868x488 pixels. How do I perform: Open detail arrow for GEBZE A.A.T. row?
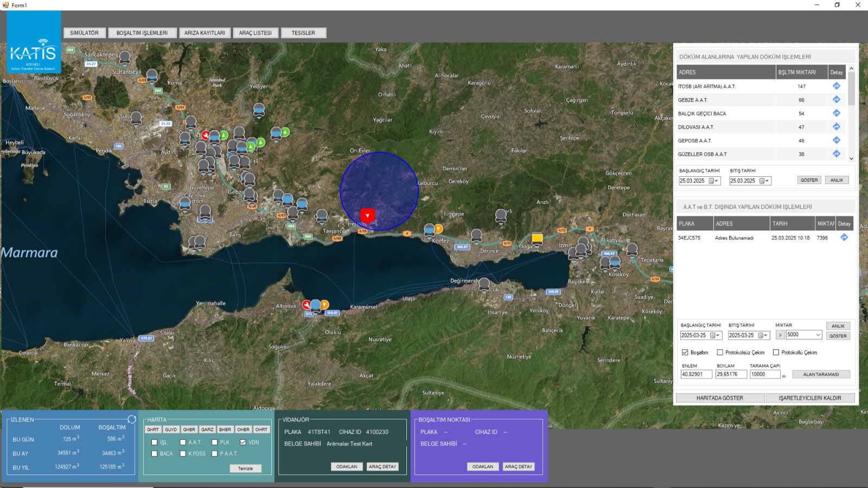836,99
